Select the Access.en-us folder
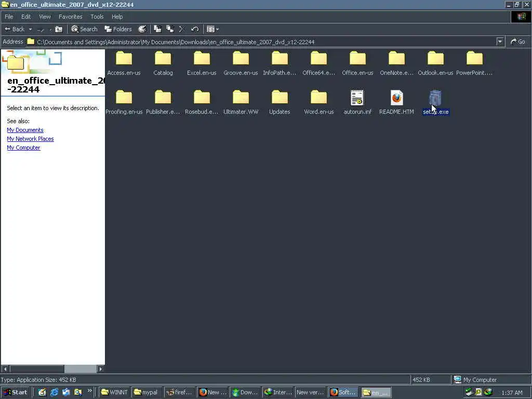The height and width of the screenshot is (399, 532). click(124, 63)
